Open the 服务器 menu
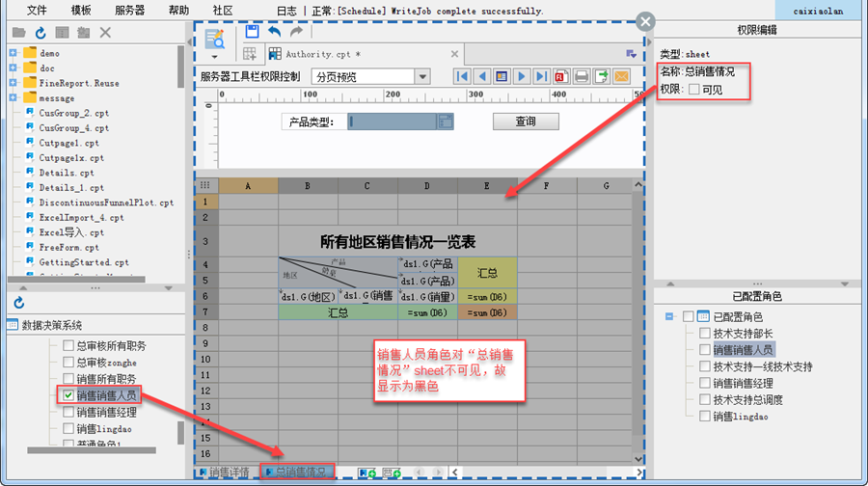This screenshot has height=486, width=868. 129,11
